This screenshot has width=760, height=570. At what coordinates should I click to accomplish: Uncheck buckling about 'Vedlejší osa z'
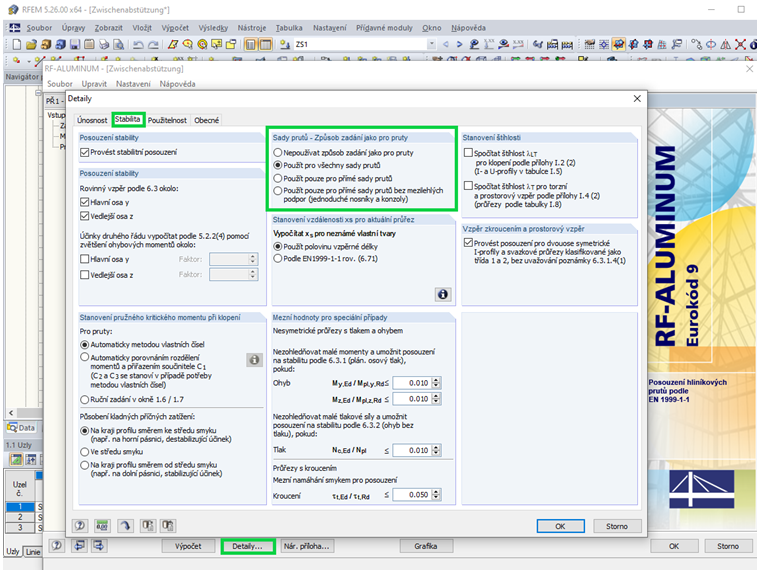[84, 216]
